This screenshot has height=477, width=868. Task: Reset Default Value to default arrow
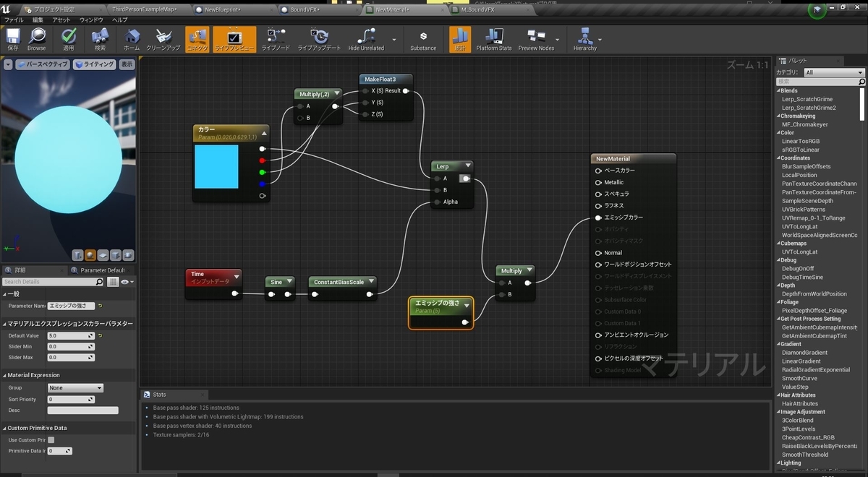click(x=100, y=335)
